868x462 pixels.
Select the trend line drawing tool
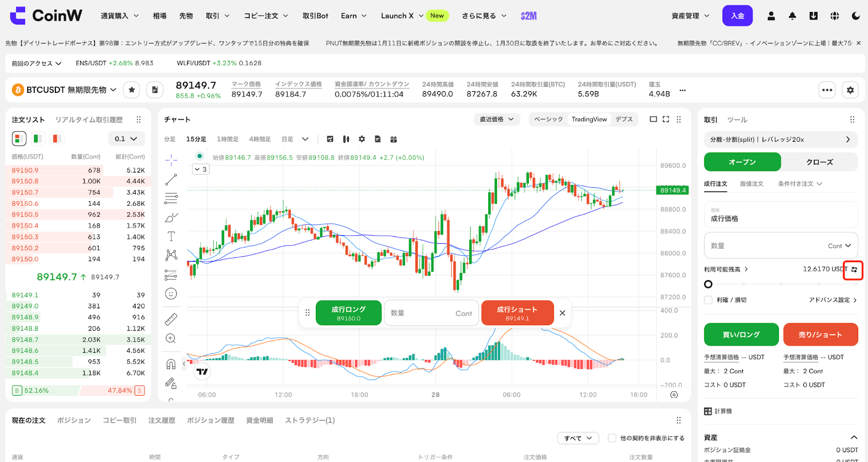point(171,180)
